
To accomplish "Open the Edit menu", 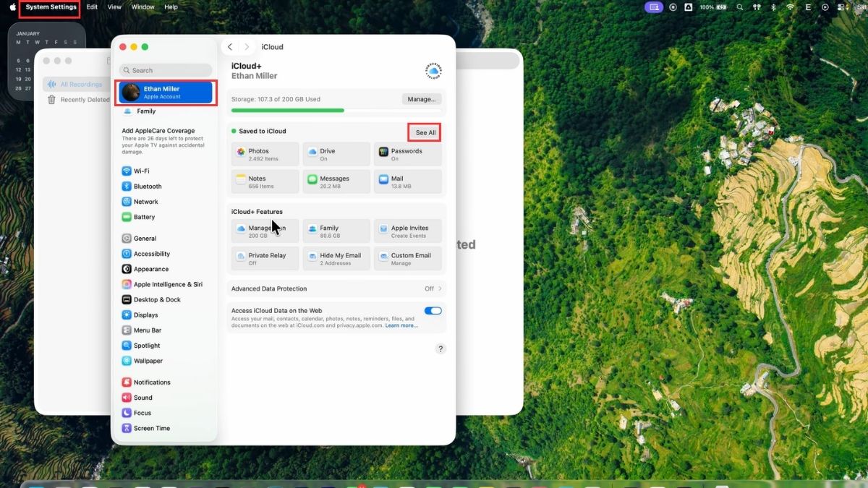I will 92,7.
